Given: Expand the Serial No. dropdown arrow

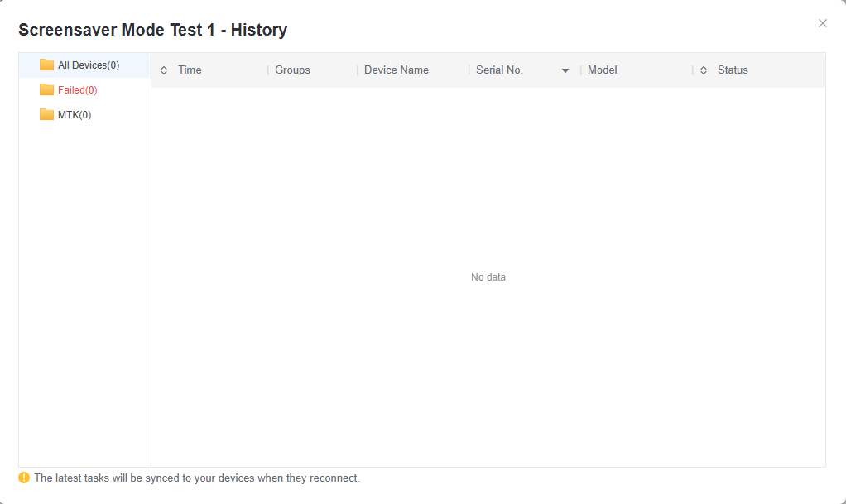Looking at the screenshot, I should coord(565,71).
